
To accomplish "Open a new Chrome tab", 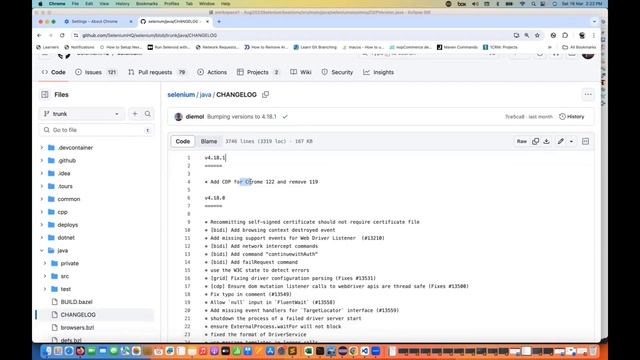I will coord(219,22).
